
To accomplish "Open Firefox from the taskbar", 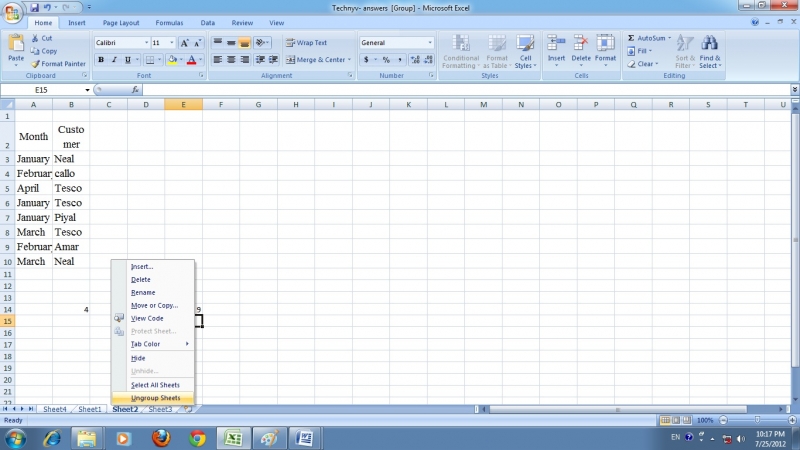I will 161,438.
